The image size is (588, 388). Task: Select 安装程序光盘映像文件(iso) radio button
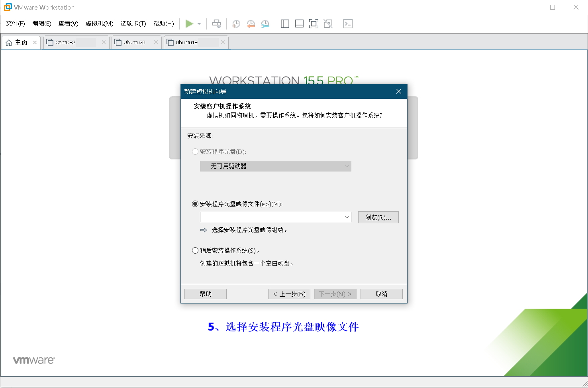195,204
